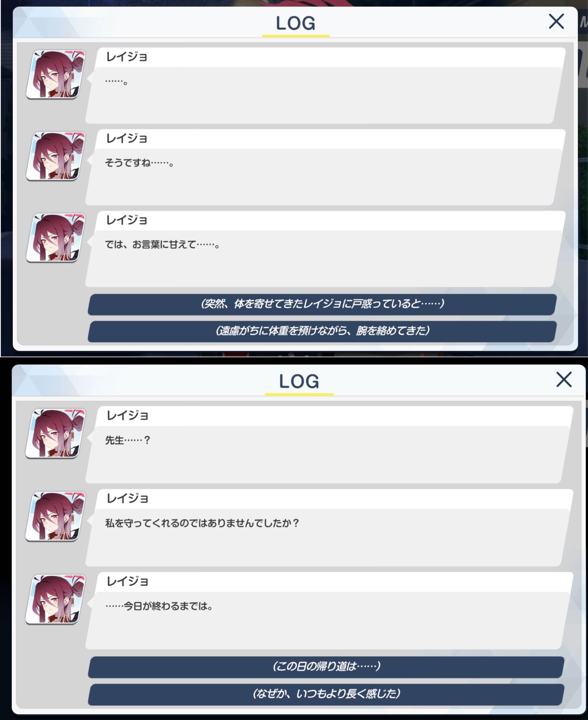Click the first レイジョ name label in top log
Image resolution: width=588 pixels, height=720 pixels.
pyautogui.click(x=127, y=57)
